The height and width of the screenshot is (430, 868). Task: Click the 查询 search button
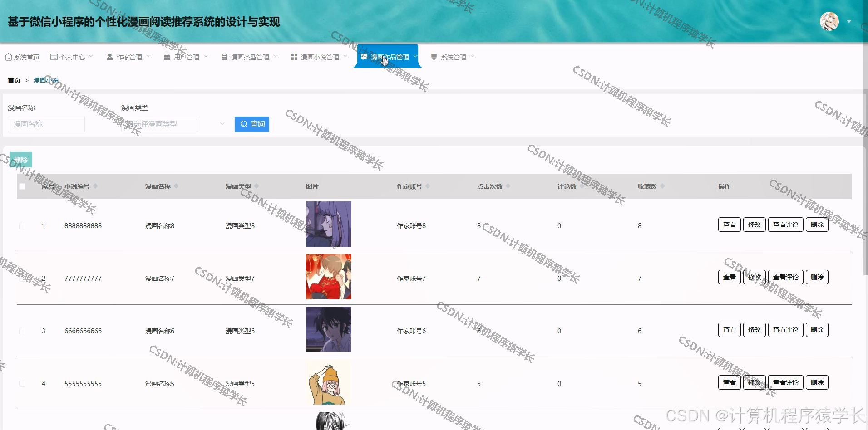tap(252, 124)
